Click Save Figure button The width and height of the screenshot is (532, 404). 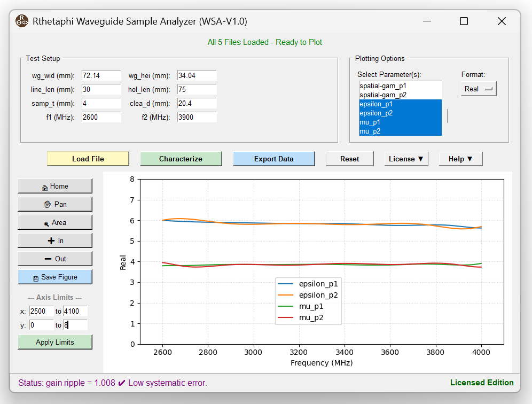pos(55,277)
